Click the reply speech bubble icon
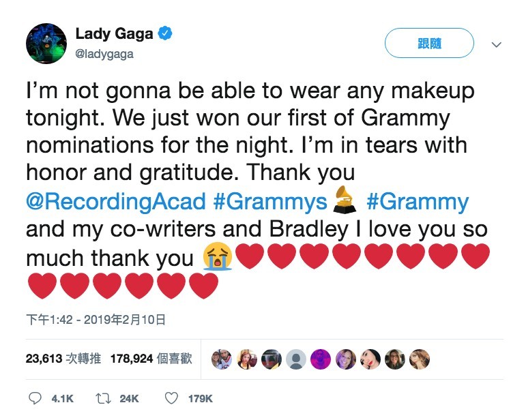This screenshot has width=526, height=420. tap(35, 398)
